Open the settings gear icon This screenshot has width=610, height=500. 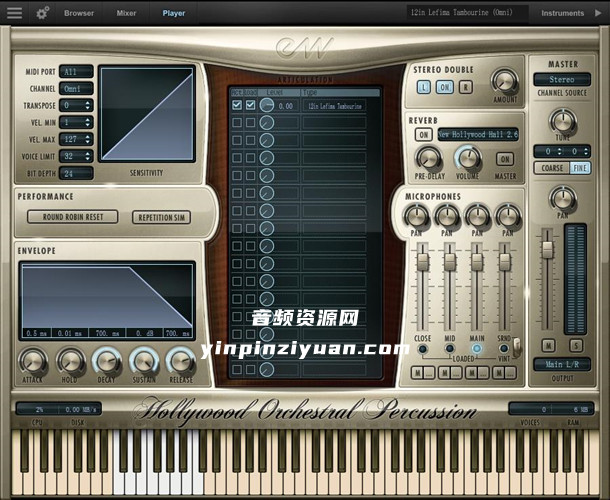click(42, 13)
